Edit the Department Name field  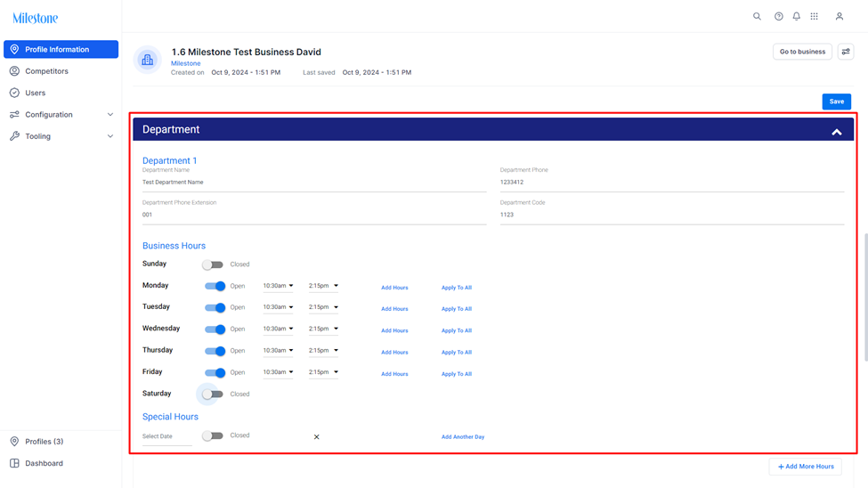coord(314,183)
